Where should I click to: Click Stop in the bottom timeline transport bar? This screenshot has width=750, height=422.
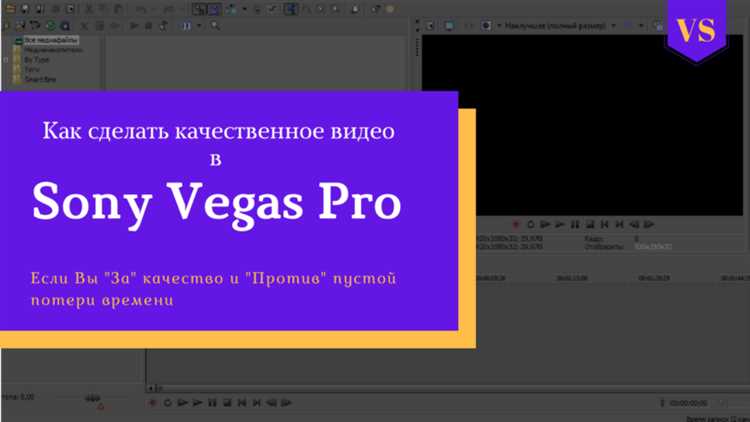228,403
